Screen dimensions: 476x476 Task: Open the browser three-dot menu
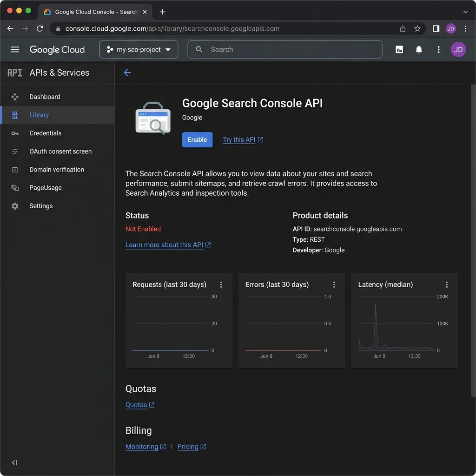coord(465,28)
